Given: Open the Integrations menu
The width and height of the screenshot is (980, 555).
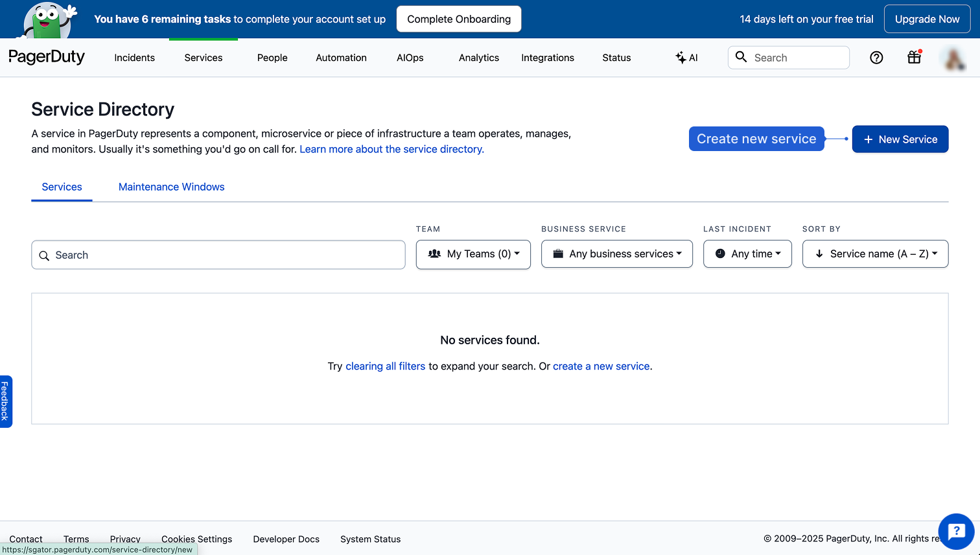Looking at the screenshot, I should pos(548,58).
